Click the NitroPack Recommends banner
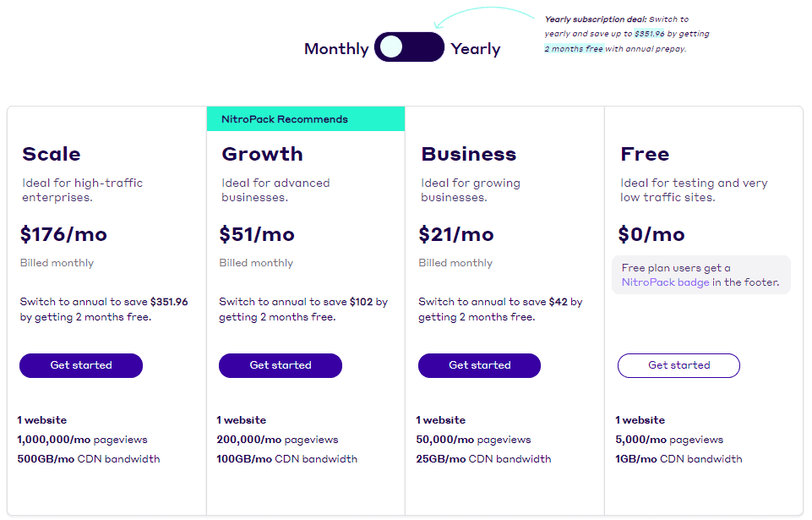Image resolution: width=812 pixels, height=520 pixels. click(305, 119)
